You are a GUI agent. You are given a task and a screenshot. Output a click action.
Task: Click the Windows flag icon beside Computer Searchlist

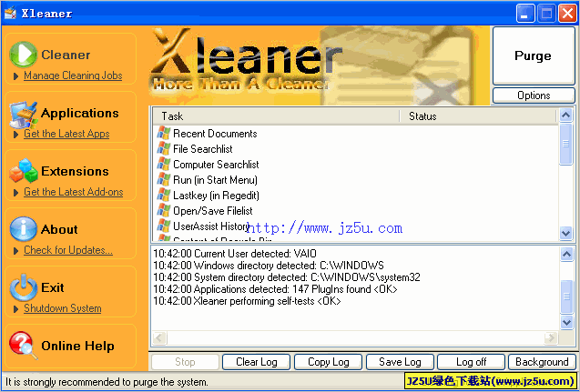point(164,165)
